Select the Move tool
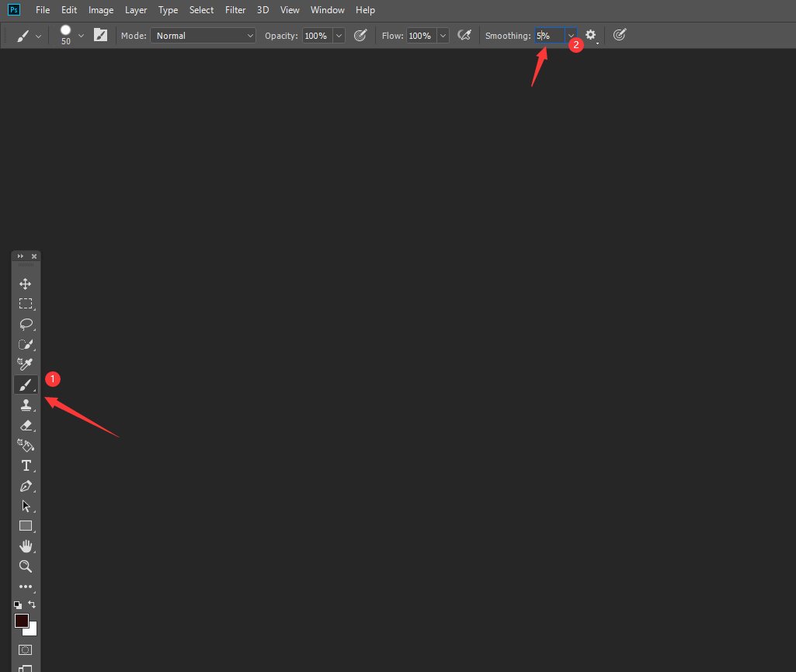 [x=26, y=284]
